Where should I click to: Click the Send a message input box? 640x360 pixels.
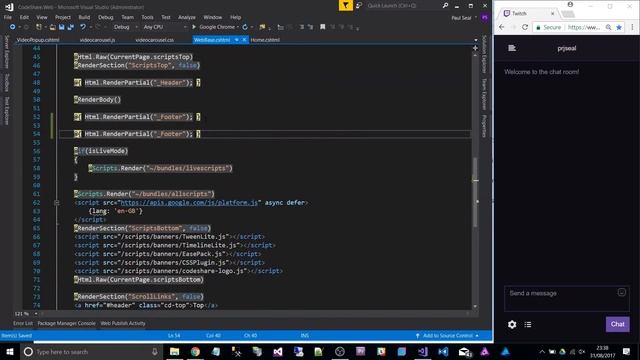coord(567,299)
